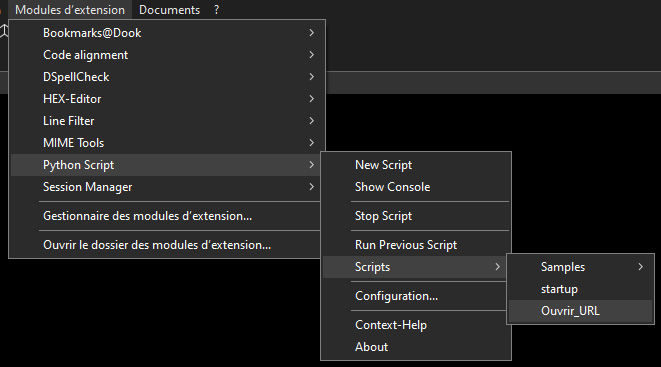Open Context-Help
661x367 pixels.
tap(416, 325)
